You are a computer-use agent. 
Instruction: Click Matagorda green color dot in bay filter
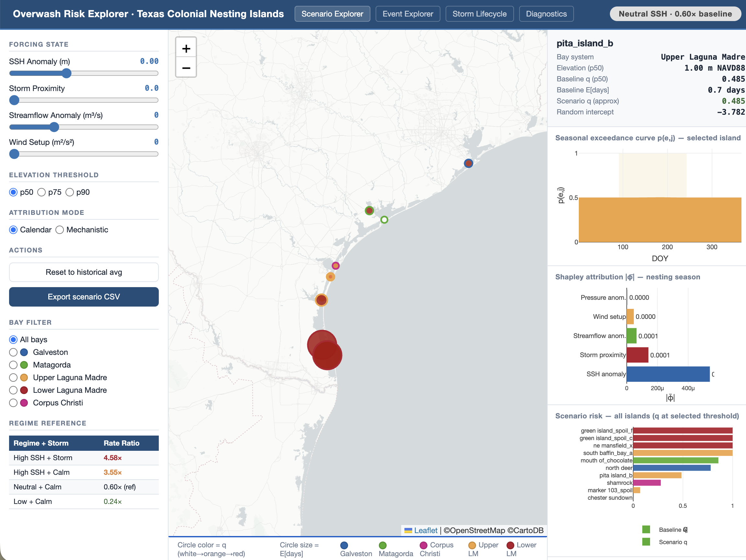click(24, 365)
